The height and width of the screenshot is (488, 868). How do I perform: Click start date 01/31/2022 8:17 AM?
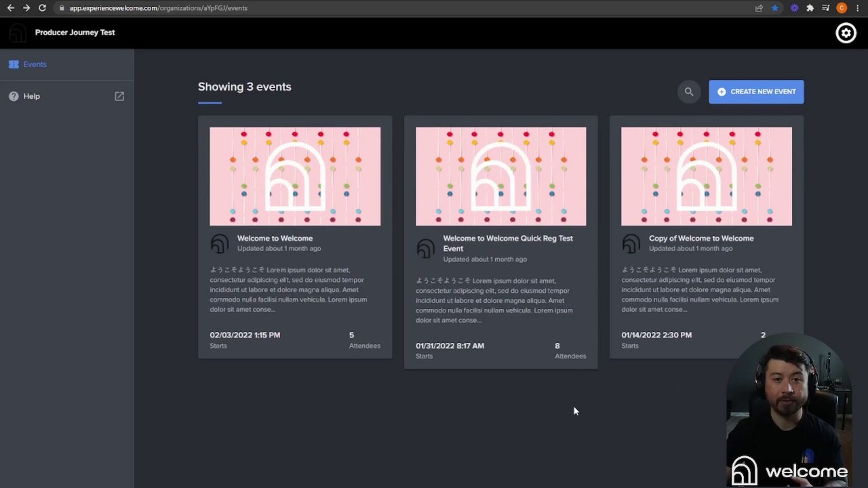450,346
